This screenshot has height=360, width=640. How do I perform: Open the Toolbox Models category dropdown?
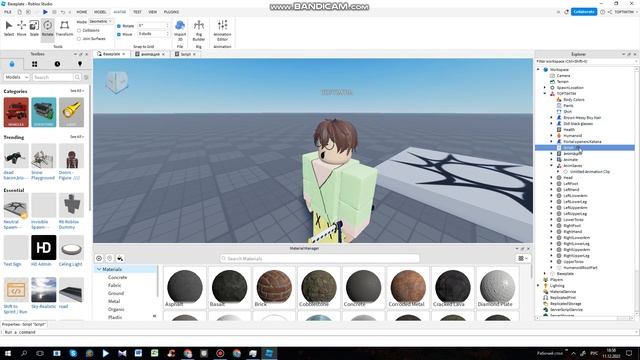[16, 77]
